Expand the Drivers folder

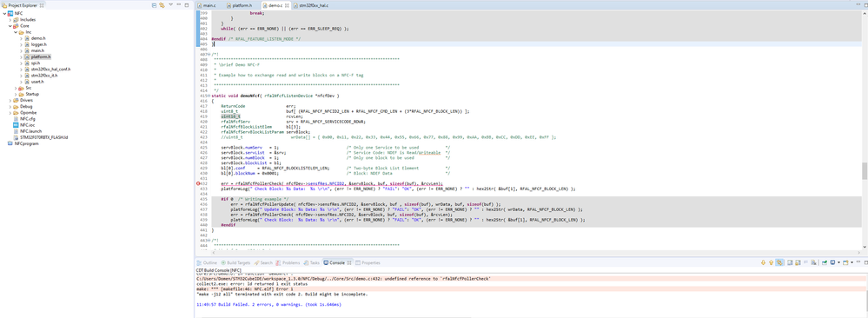10,100
